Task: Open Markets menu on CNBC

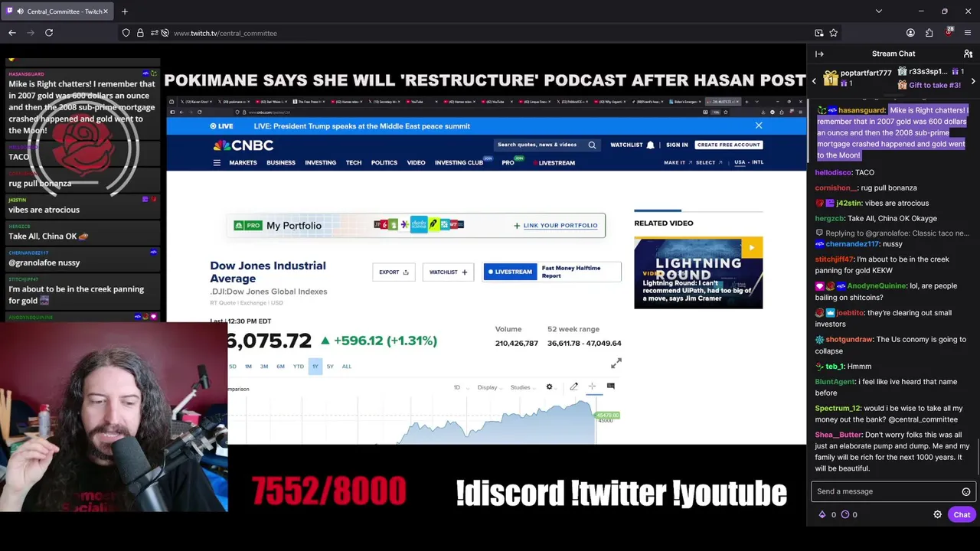Action: coord(243,163)
